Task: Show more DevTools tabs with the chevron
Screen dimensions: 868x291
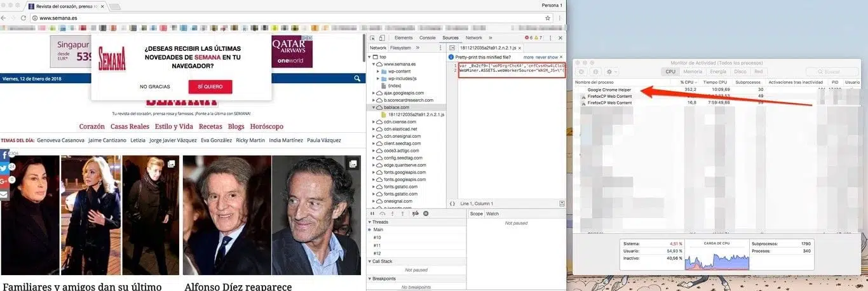Action: tap(490, 38)
